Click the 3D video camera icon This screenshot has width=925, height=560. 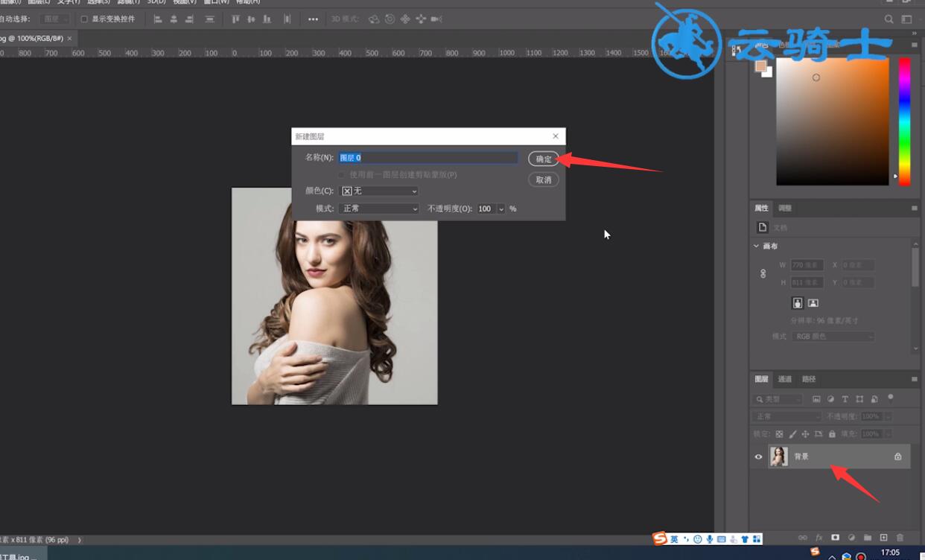tap(436, 19)
